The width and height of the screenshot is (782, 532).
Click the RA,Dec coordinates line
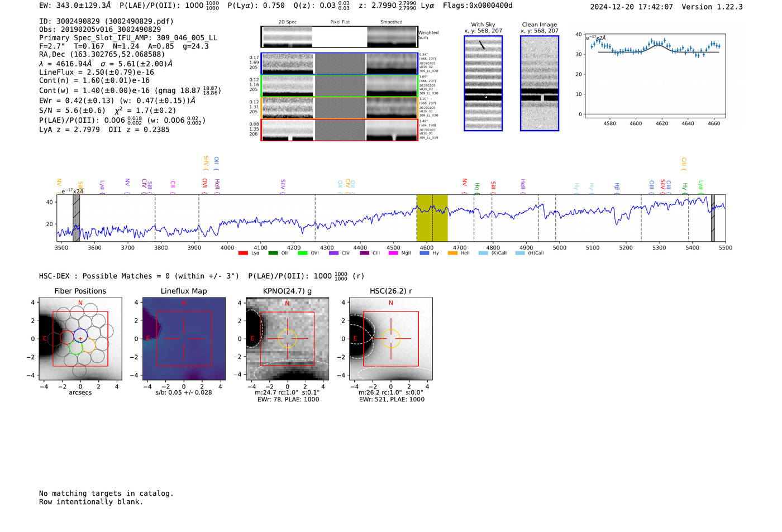pyautogui.click(x=102, y=54)
